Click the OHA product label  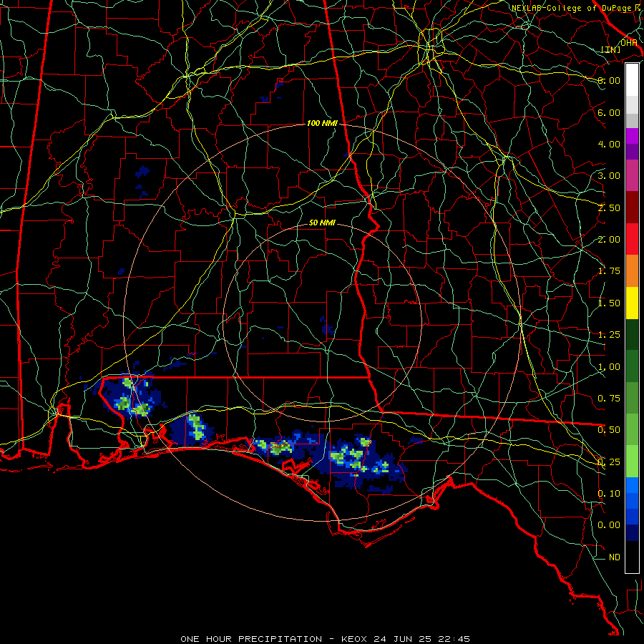628,42
